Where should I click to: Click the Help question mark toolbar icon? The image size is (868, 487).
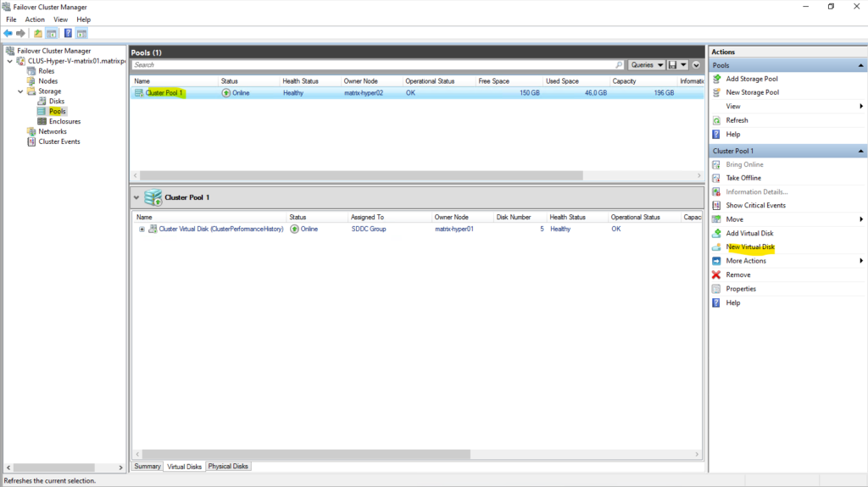point(67,33)
